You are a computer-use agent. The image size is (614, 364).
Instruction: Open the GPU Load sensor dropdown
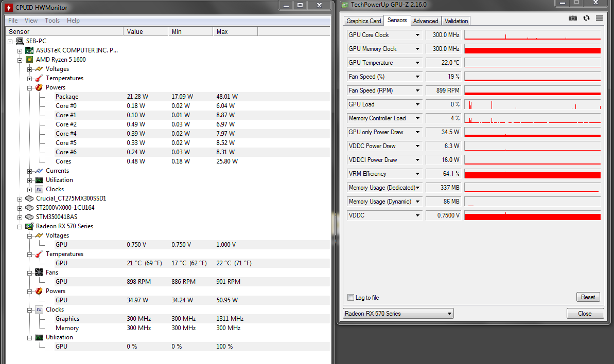(417, 104)
